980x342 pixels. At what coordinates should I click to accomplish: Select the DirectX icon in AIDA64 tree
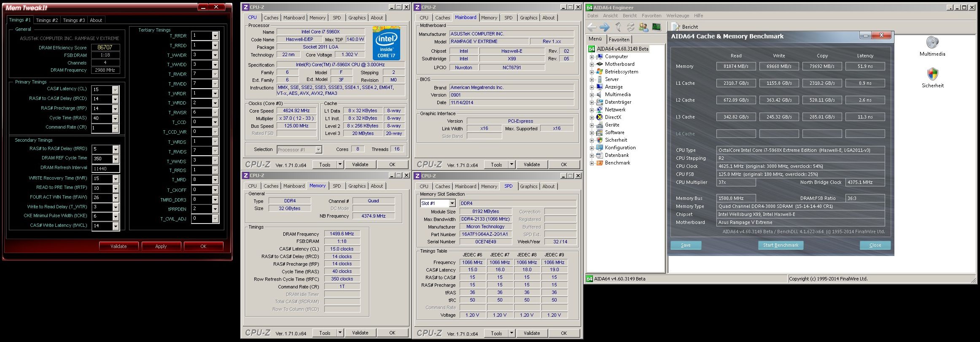click(599, 117)
